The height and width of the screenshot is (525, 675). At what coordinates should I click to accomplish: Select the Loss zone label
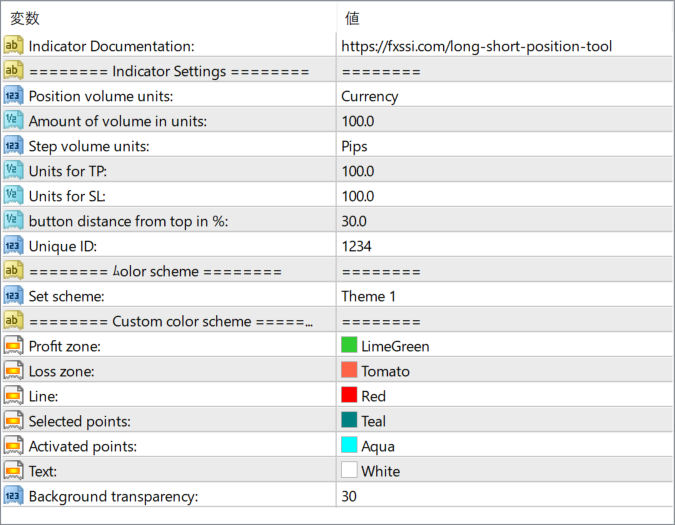(62, 371)
